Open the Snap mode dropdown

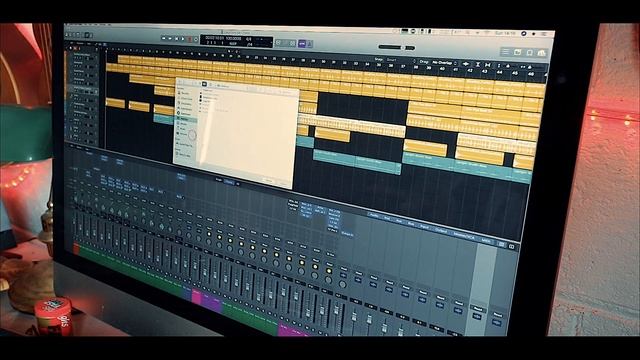(x=400, y=60)
